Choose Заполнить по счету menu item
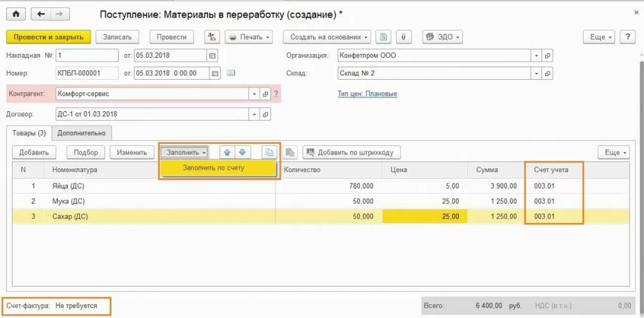This screenshot has width=644, height=318. point(218,168)
